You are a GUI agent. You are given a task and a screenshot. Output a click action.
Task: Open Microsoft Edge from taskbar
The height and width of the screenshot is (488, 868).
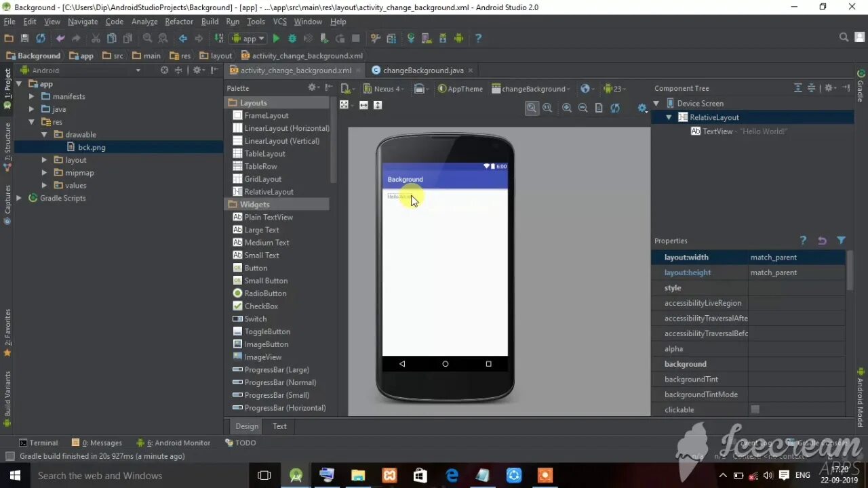point(452,476)
